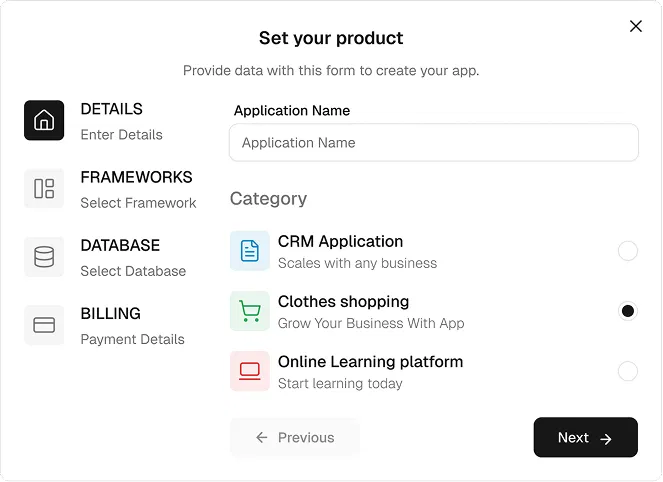The height and width of the screenshot is (482, 663).
Task: Select the CRM Application radio button
Action: (x=627, y=251)
